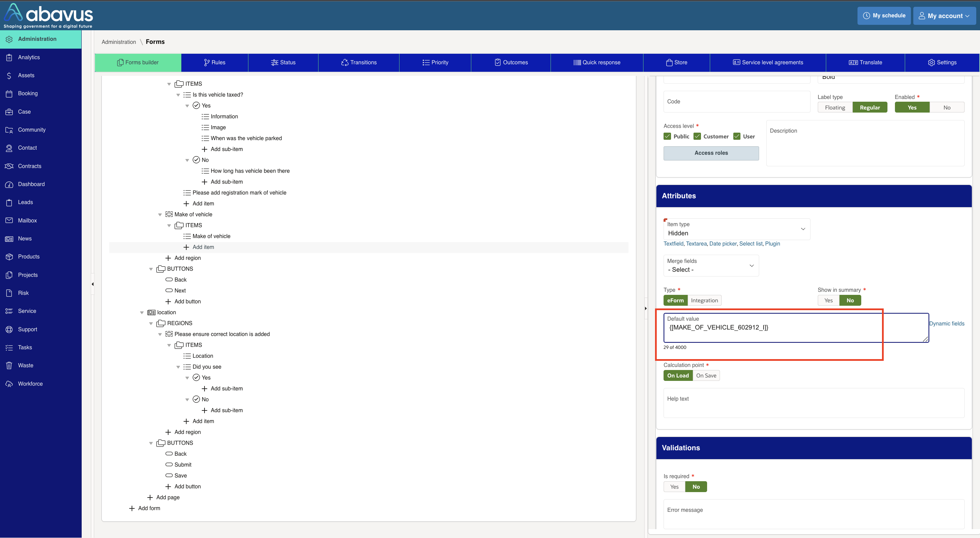Toggle the User access level checkbox
Image resolution: width=980 pixels, height=538 pixels.
click(x=736, y=136)
